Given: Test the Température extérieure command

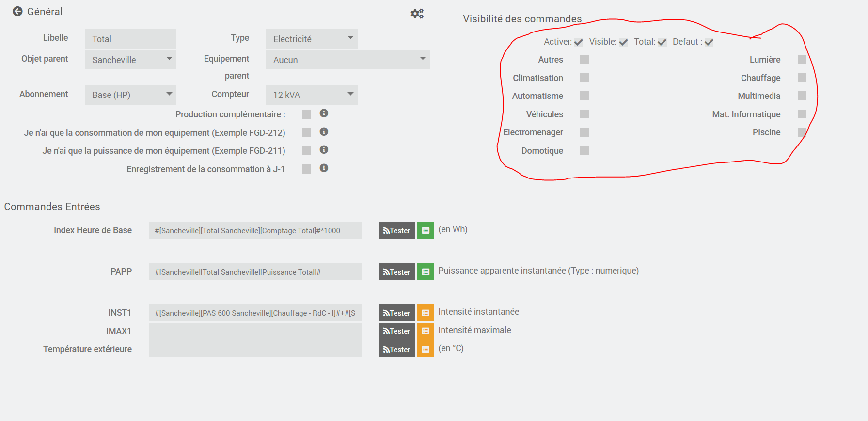Looking at the screenshot, I should 396,349.
